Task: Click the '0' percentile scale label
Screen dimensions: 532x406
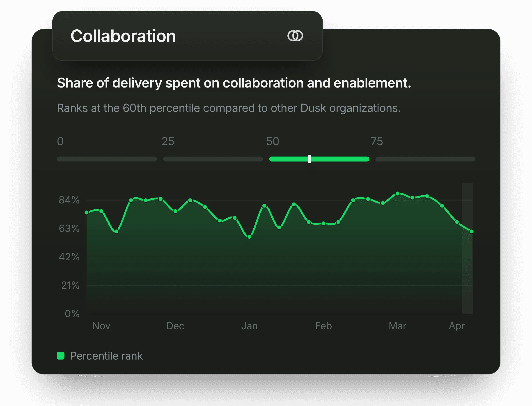Action: pyautogui.click(x=60, y=141)
